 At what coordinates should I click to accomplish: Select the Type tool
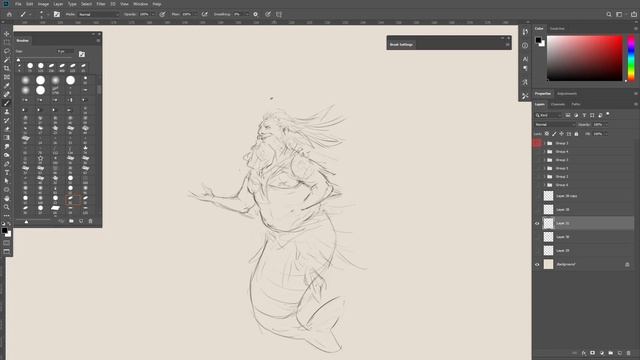7,172
